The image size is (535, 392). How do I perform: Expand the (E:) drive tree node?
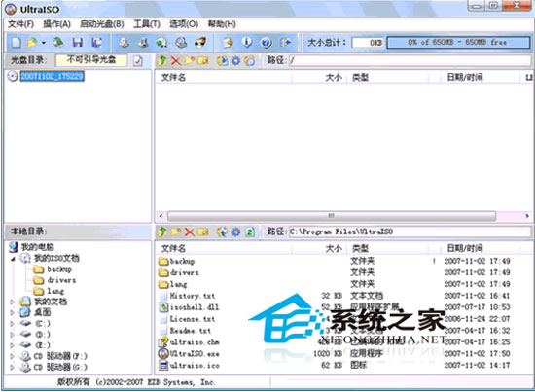[x=13, y=345]
